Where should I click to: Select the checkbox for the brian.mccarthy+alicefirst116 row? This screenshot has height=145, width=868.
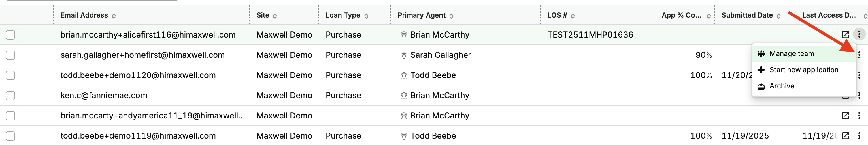click(x=10, y=35)
